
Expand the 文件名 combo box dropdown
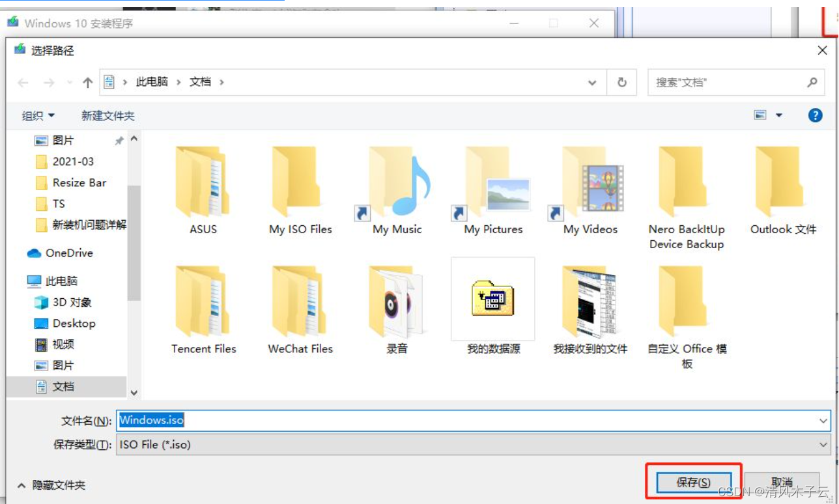(x=823, y=421)
